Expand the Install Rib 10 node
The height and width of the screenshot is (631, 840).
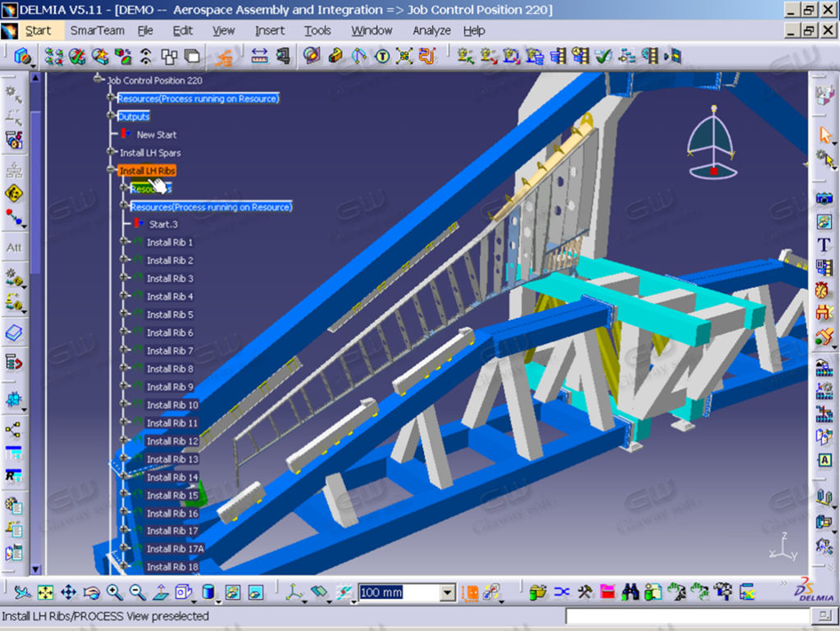click(x=124, y=405)
